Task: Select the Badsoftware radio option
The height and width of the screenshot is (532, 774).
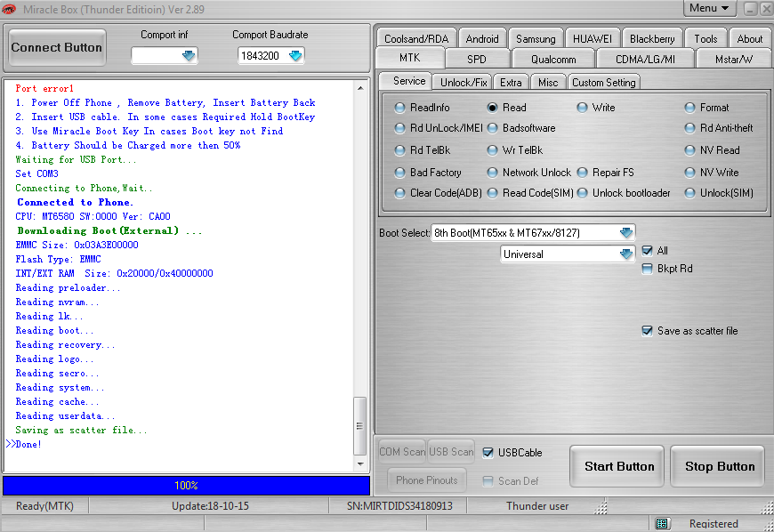Action: (x=492, y=128)
